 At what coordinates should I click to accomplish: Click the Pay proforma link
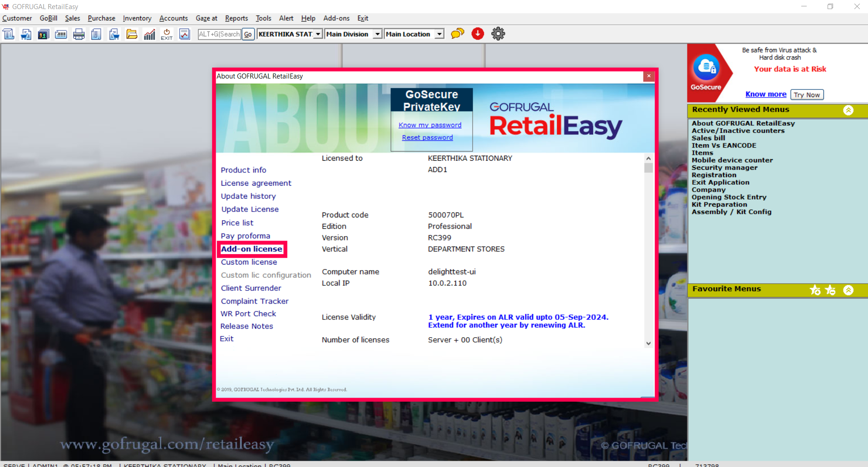(246, 236)
